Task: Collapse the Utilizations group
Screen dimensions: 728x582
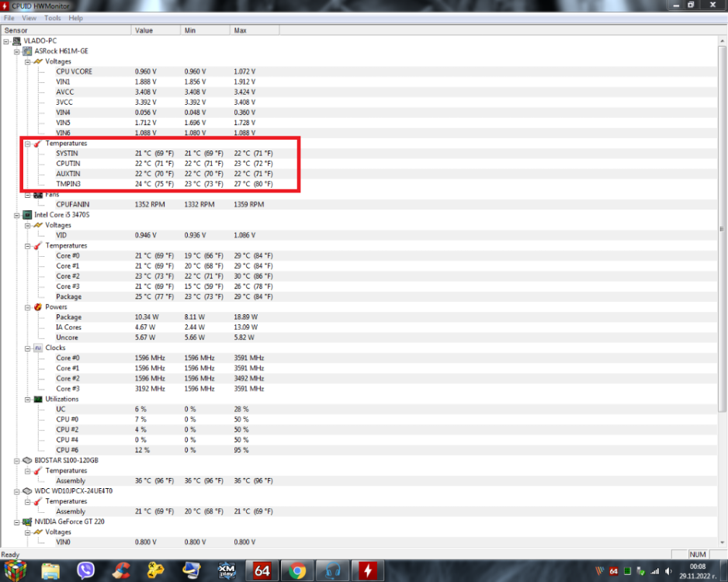Action: pos(27,400)
